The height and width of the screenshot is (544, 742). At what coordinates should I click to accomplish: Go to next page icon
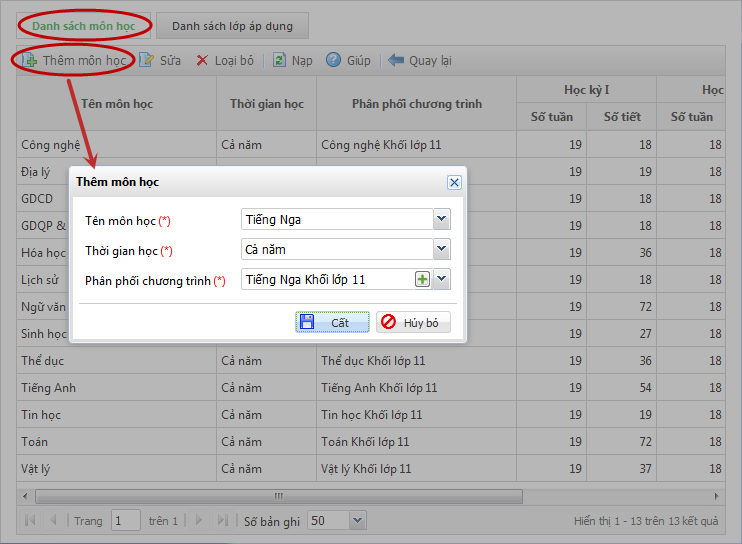click(x=199, y=520)
